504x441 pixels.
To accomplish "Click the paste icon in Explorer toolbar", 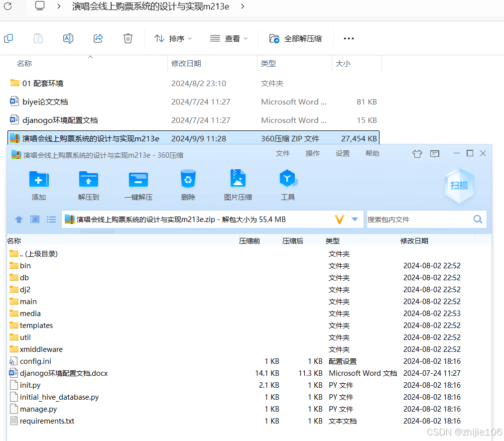I will 38,38.
